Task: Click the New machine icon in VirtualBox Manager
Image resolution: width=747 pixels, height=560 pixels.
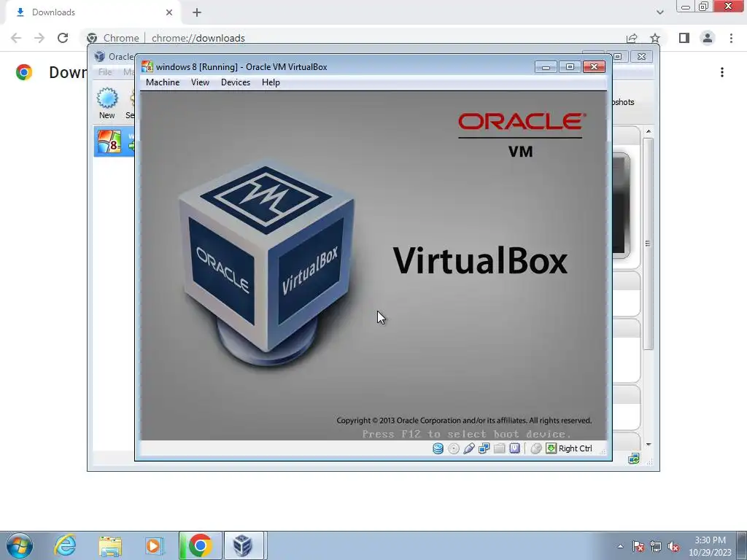Action: pos(107,103)
